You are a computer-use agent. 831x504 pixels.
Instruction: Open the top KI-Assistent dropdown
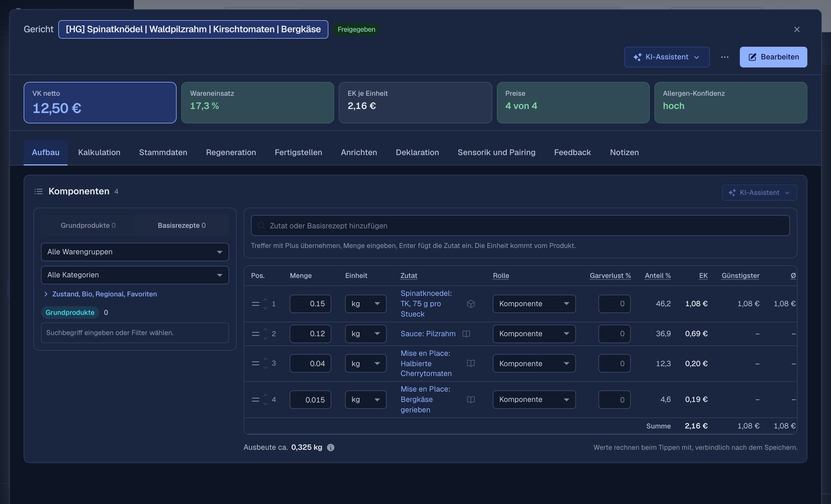click(x=667, y=57)
